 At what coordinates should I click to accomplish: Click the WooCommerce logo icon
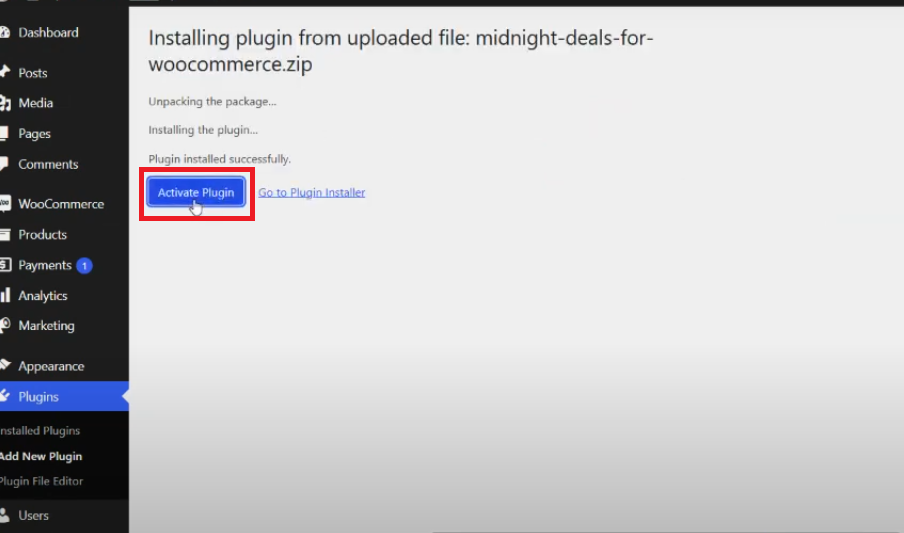5,204
